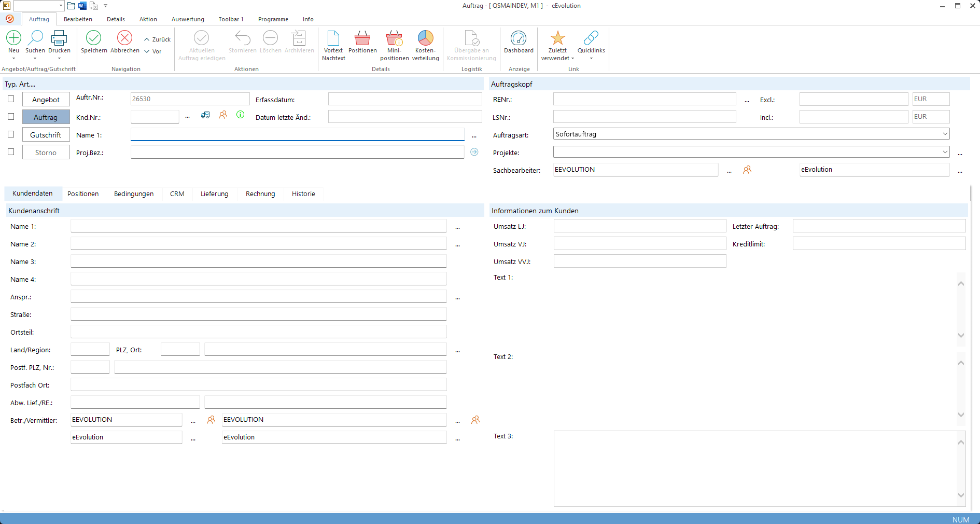The height and width of the screenshot is (524, 980).
Task: Navigate back with Zurück
Action: [x=157, y=39]
